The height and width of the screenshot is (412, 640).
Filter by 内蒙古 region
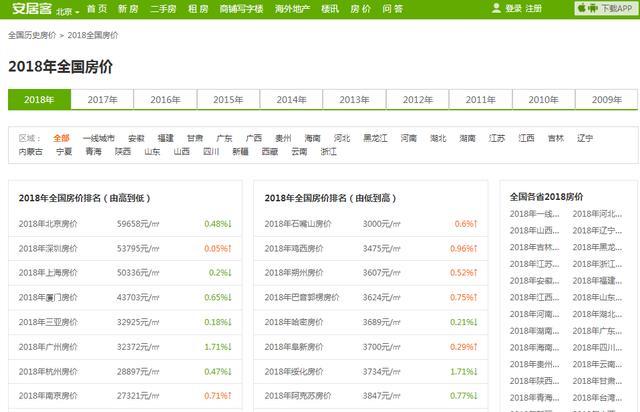(31, 151)
